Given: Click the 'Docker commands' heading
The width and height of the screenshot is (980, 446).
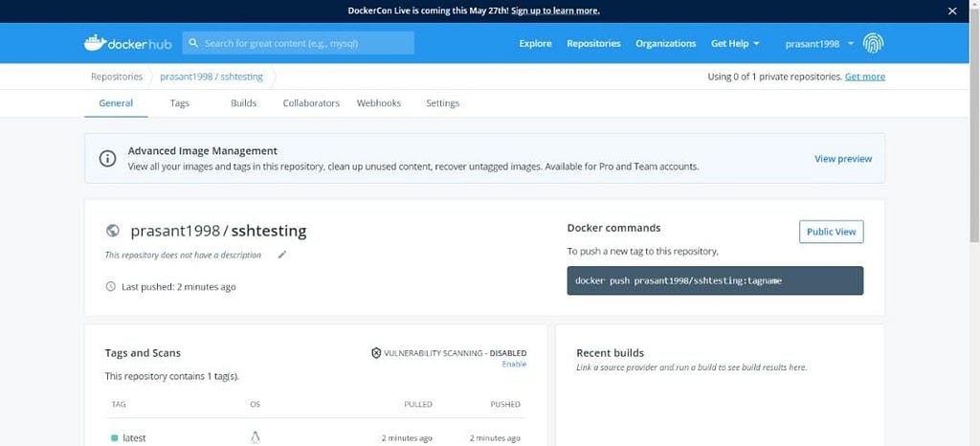Looking at the screenshot, I should 613,228.
